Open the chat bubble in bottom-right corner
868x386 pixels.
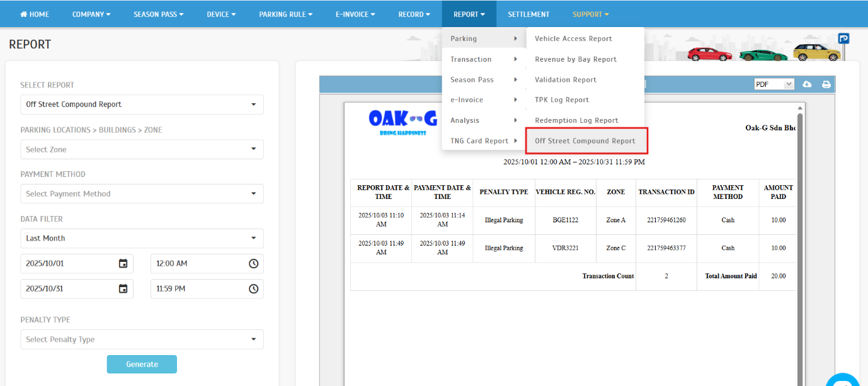tap(843, 380)
